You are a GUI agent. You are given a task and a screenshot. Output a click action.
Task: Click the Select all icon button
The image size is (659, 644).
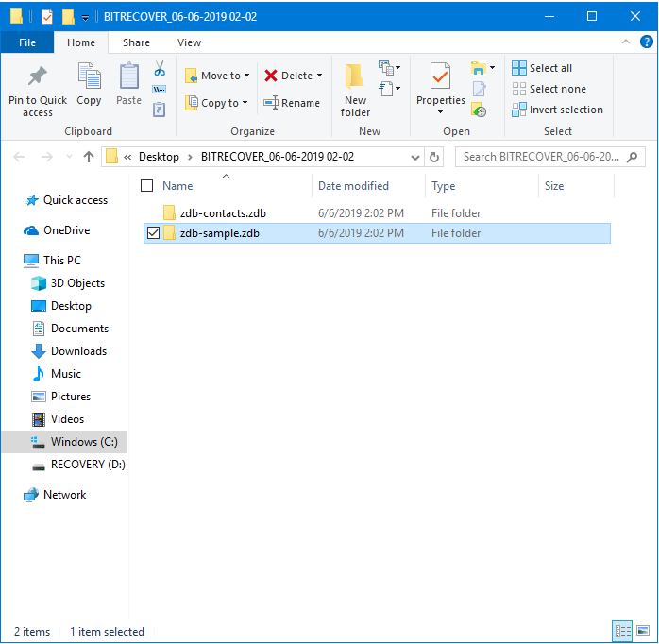[x=519, y=68]
